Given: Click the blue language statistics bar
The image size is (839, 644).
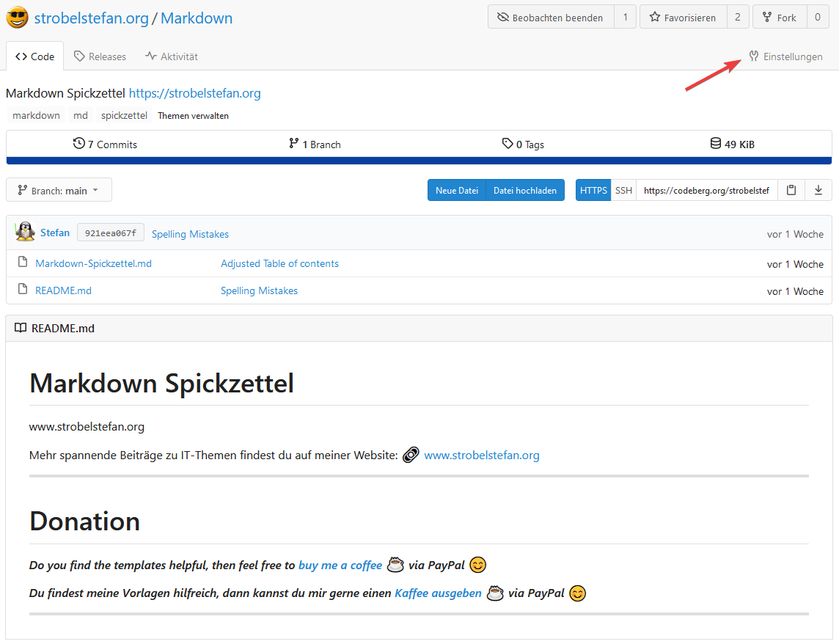Looking at the screenshot, I should tap(419, 161).
